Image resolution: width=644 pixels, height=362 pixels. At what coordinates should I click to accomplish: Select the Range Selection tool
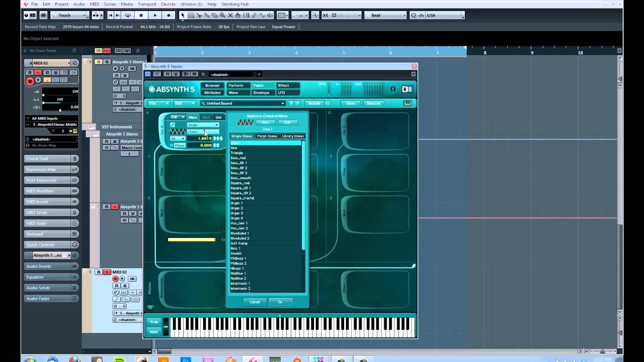191,16
